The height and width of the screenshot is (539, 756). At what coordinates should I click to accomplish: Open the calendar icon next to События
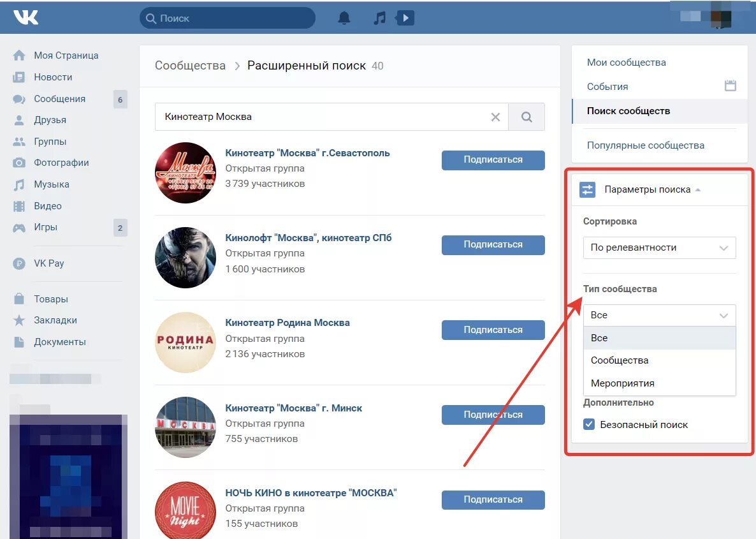[x=731, y=85]
